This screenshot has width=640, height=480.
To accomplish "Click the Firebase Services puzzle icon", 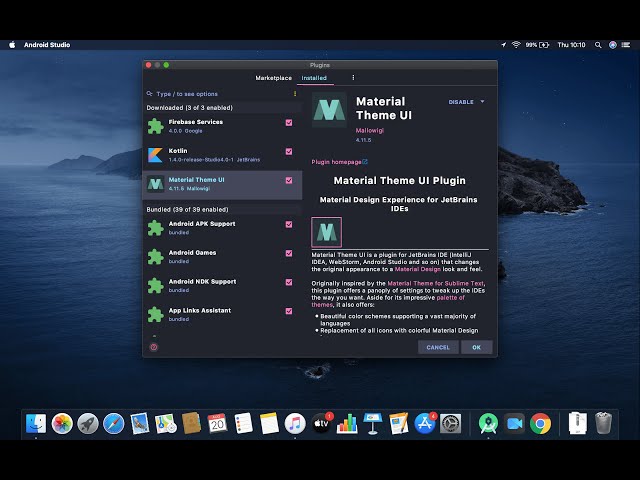I will tap(156, 126).
